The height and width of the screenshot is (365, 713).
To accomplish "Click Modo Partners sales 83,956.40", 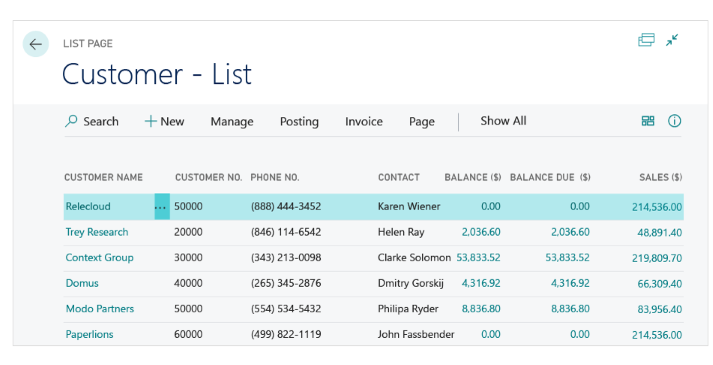I will click(x=660, y=309).
